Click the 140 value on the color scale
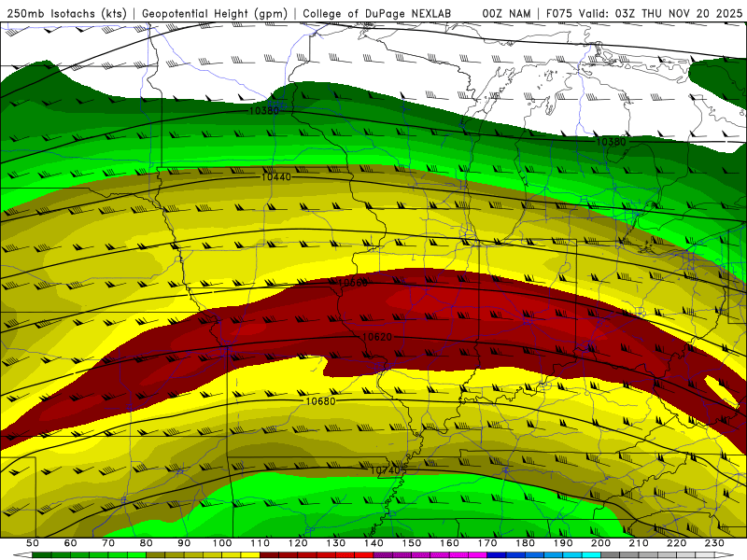 pos(373,543)
